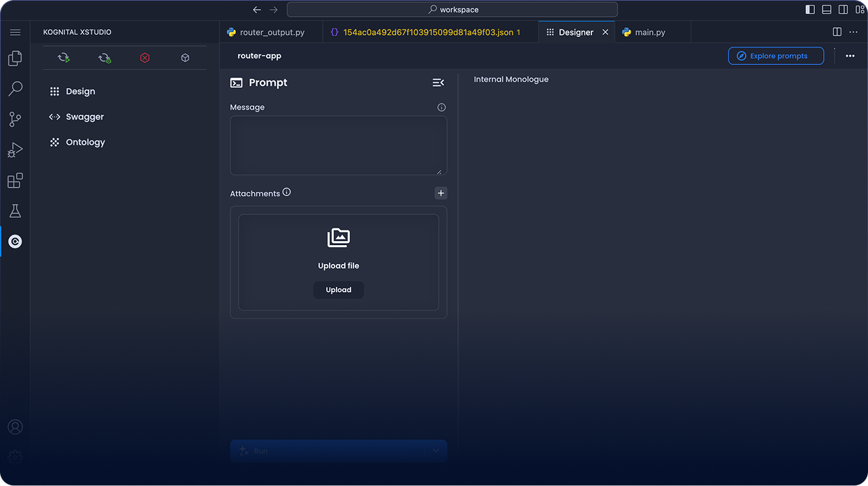Open Settings with the gear icon
This screenshot has height=486, width=868.
click(x=15, y=457)
